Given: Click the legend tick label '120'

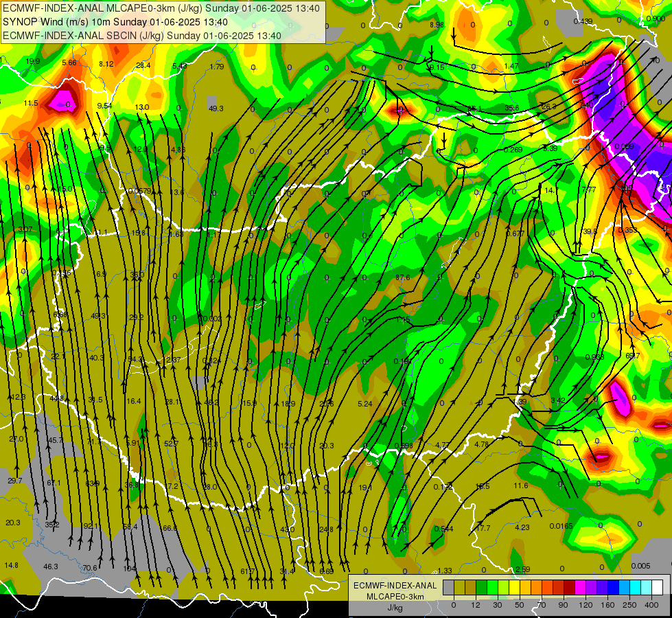Looking at the screenshot, I should (586, 605).
